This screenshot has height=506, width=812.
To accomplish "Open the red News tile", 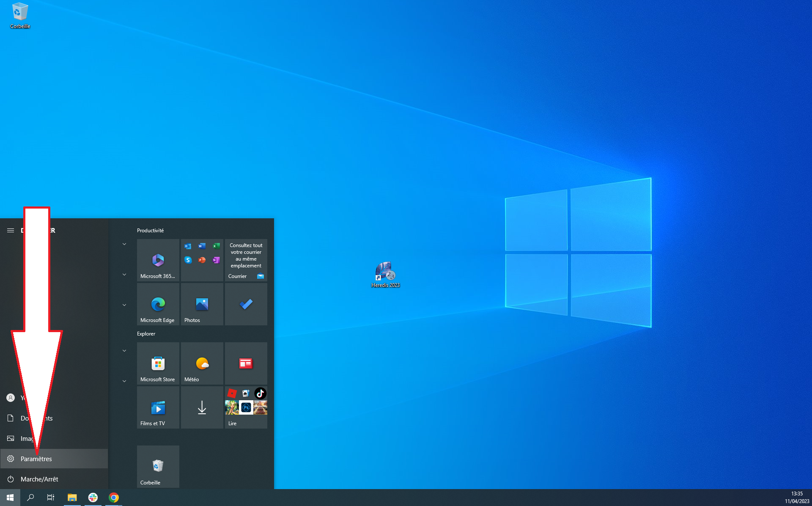I will (x=246, y=363).
